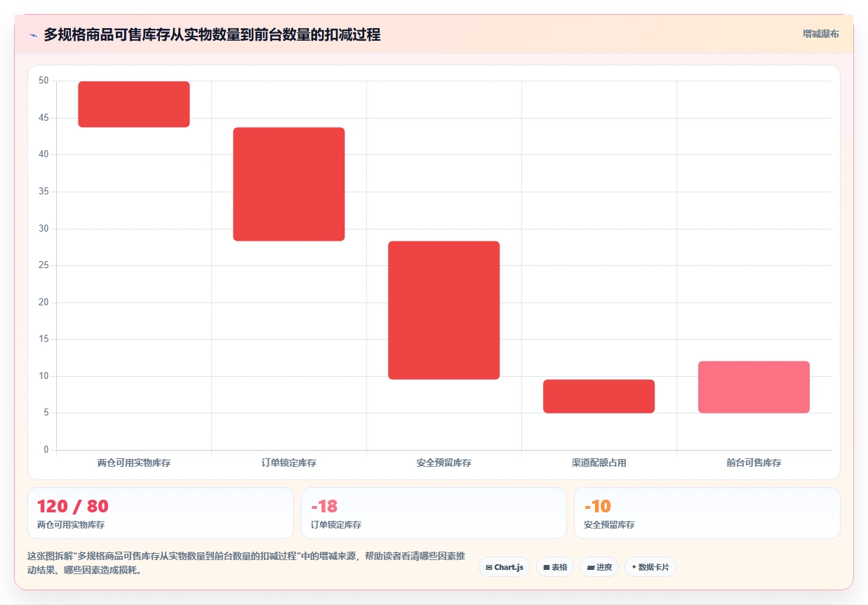Click the 两仓可用实物库存 waterfall bar

click(x=134, y=105)
